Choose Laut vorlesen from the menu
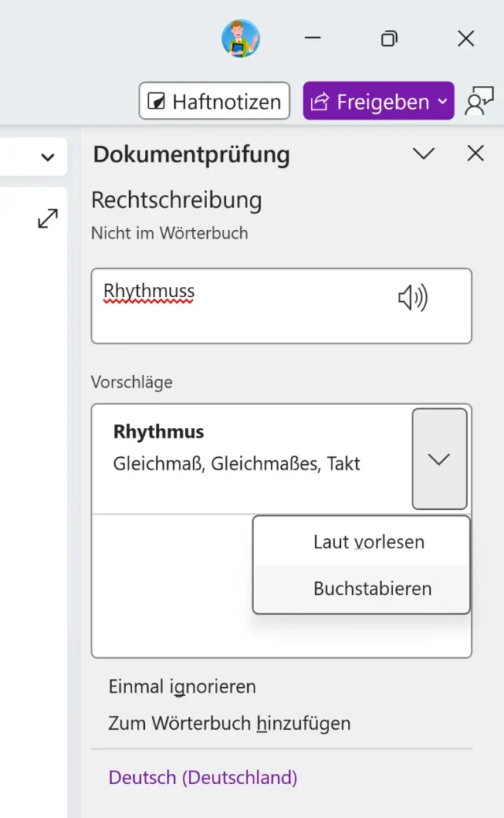This screenshot has height=818, width=504. (369, 542)
